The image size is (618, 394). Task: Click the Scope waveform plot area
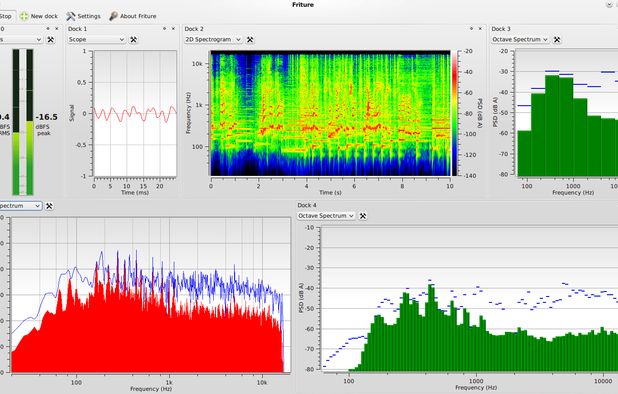135,113
